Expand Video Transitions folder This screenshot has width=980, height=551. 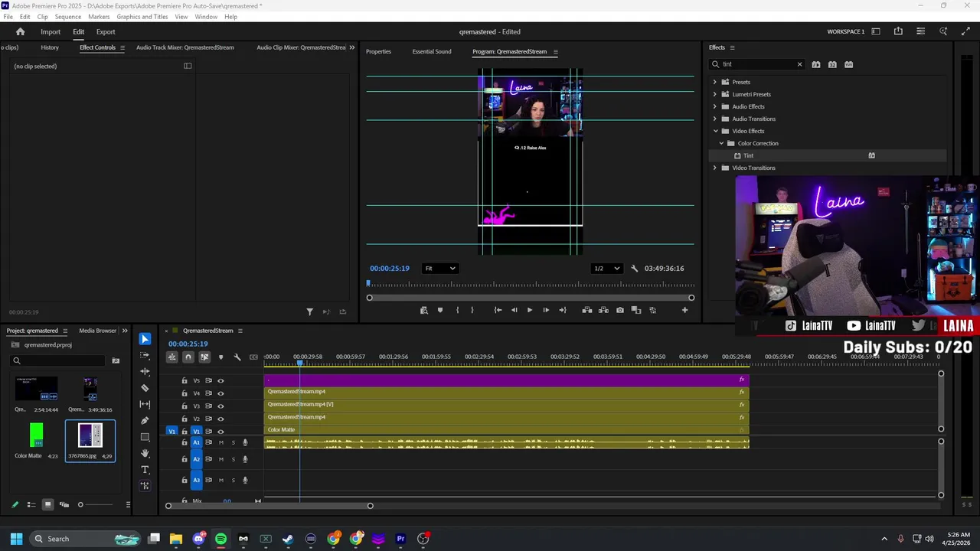(715, 168)
